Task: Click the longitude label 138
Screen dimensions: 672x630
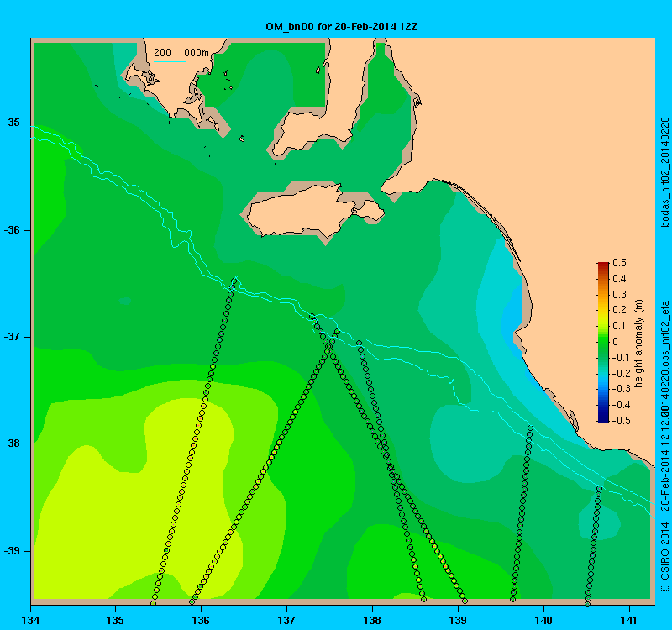Action: click(x=372, y=620)
